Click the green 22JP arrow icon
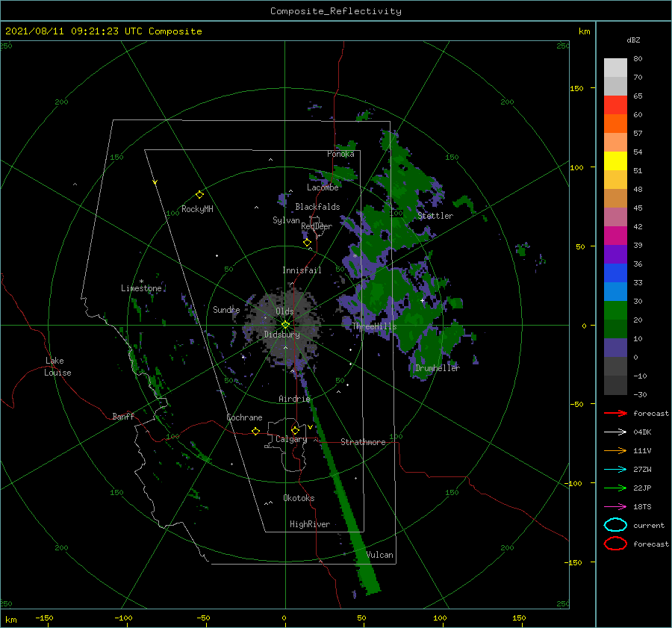The image size is (672, 628). pyautogui.click(x=615, y=488)
